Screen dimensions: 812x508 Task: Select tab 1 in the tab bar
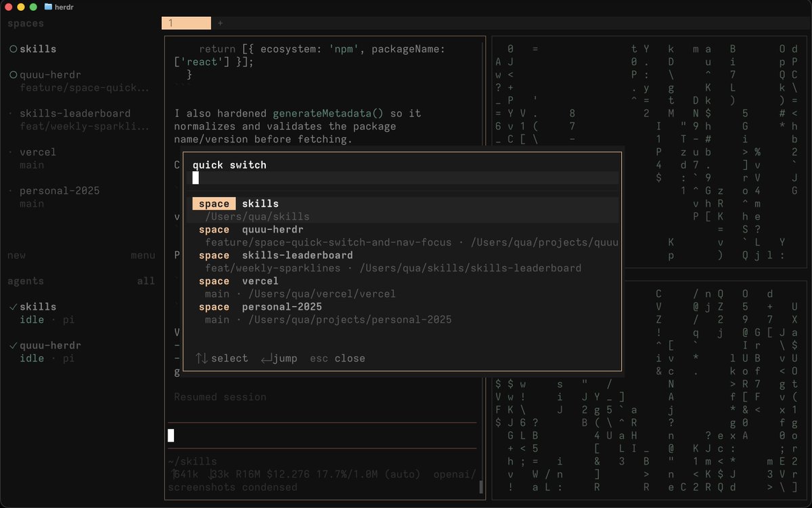(186, 23)
